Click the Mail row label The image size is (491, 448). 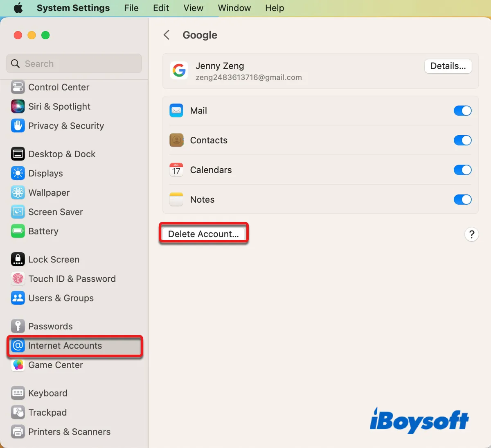(198, 111)
